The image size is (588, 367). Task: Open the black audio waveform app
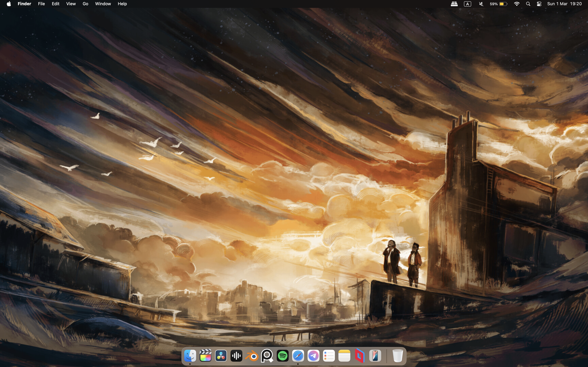point(236,356)
